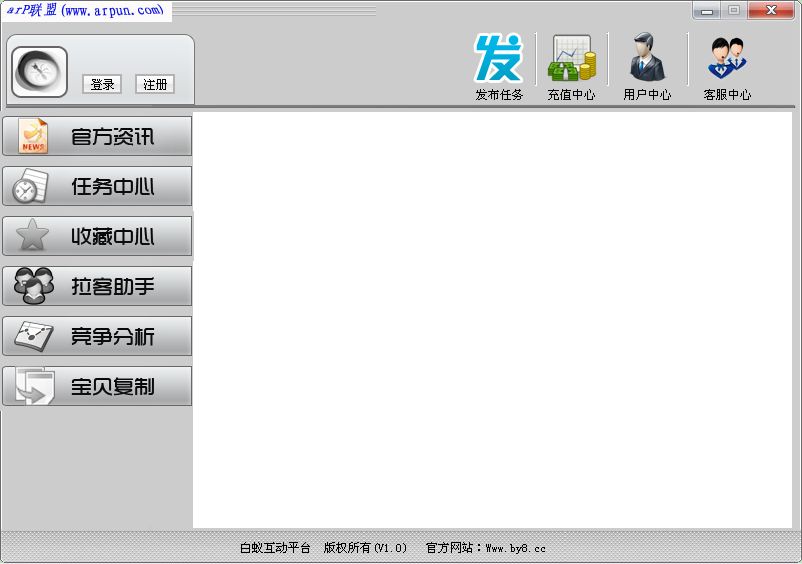Open the 用户中心 user center icon
This screenshot has width=802, height=564.
point(647,59)
